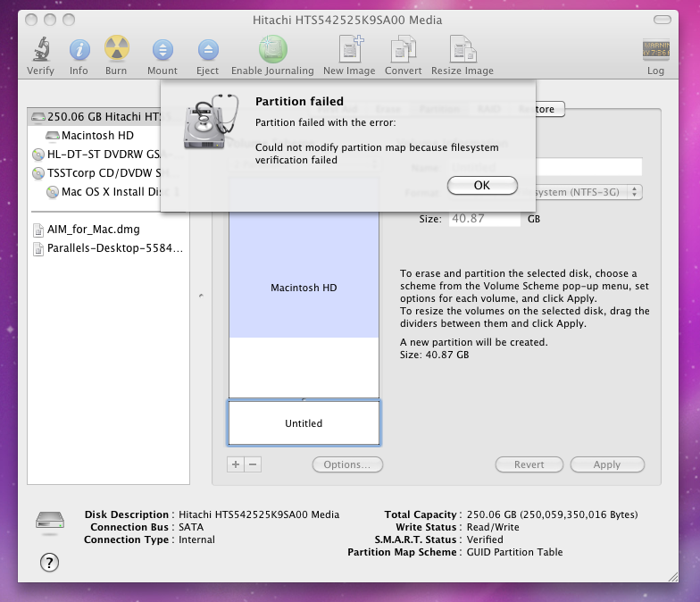Click OK in Partition failed dialog

(x=482, y=186)
